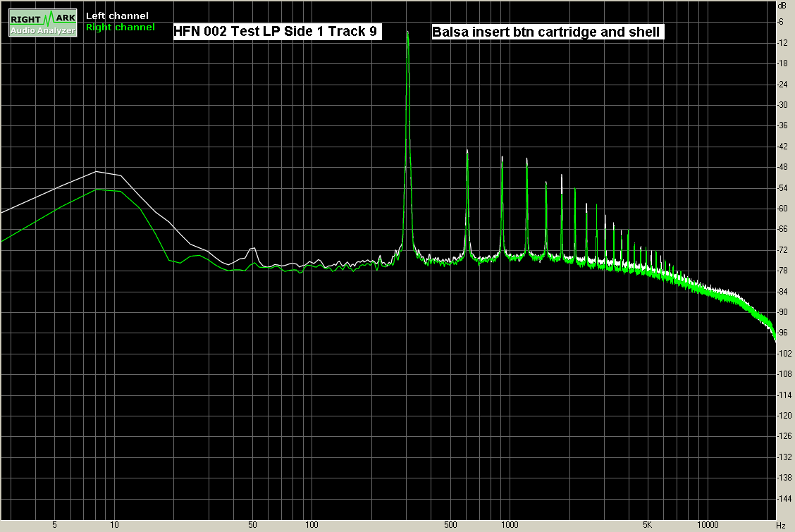The image size is (795, 532).
Task: Click the '-120' dB axis value
Action: pos(784,416)
